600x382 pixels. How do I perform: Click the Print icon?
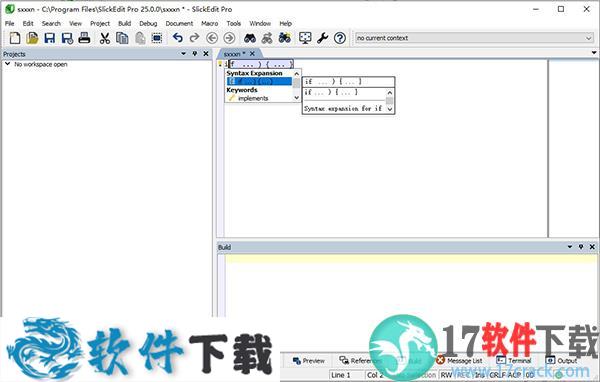[84, 38]
